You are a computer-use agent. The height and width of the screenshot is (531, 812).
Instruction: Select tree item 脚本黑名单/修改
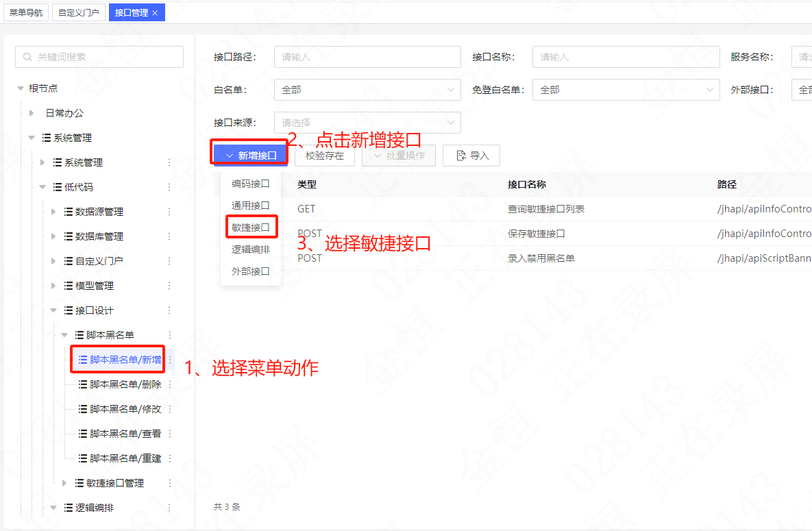125,409
